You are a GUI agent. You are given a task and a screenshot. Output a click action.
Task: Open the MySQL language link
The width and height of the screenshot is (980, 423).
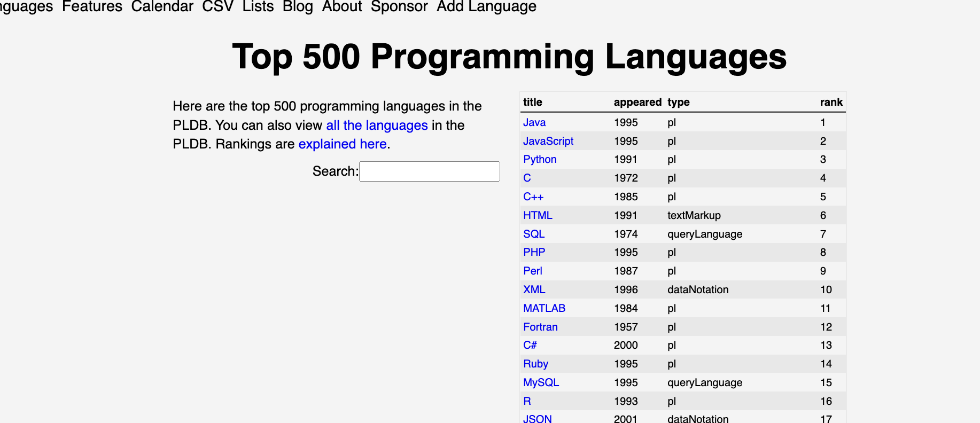[x=541, y=382]
